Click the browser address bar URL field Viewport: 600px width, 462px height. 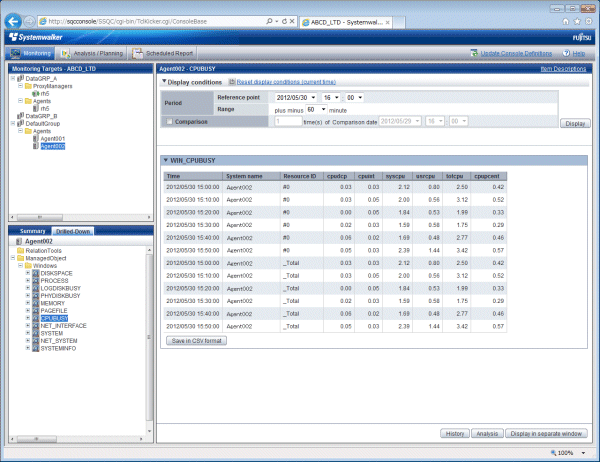point(153,21)
